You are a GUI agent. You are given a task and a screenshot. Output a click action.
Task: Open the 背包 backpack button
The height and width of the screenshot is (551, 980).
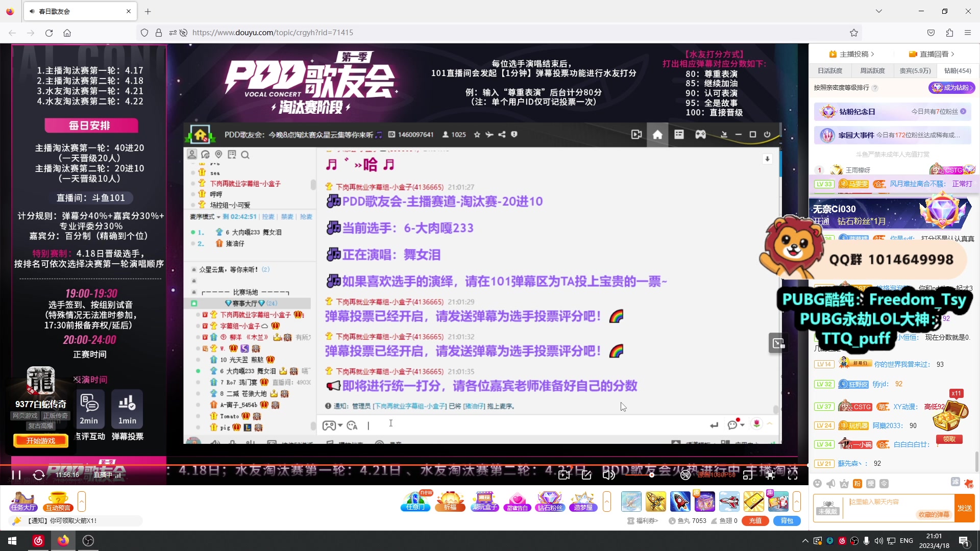click(x=787, y=521)
